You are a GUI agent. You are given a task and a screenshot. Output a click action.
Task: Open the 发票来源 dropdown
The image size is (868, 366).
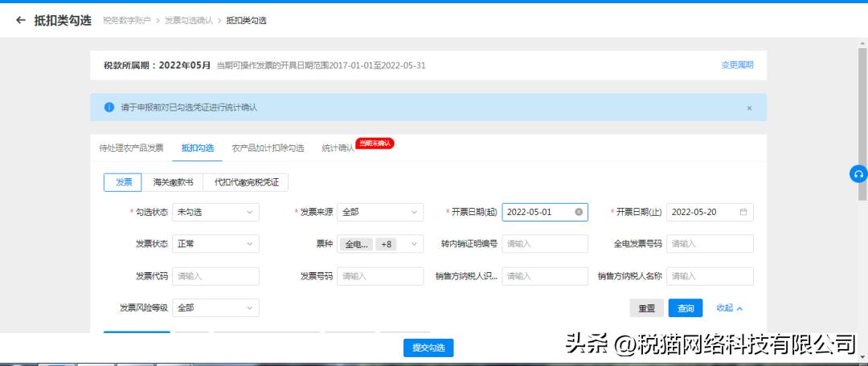coord(379,213)
